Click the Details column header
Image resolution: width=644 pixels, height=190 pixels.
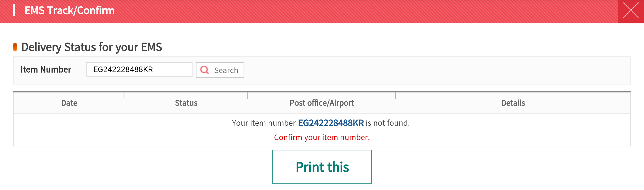[x=513, y=103]
